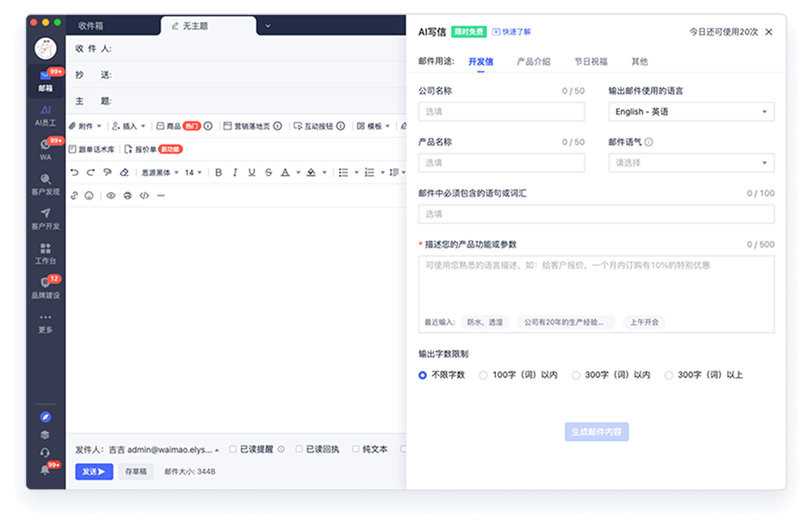This screenshot has height=527, width=812.
Task: Open the 快速了解 link
Action: click(x=511, y=31)
